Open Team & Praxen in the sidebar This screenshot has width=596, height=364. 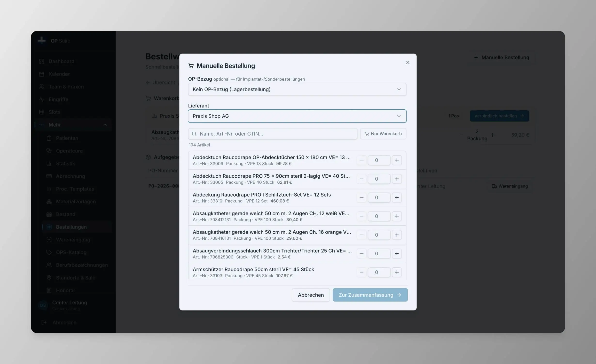pyautogui.click(x=73, y=87)
